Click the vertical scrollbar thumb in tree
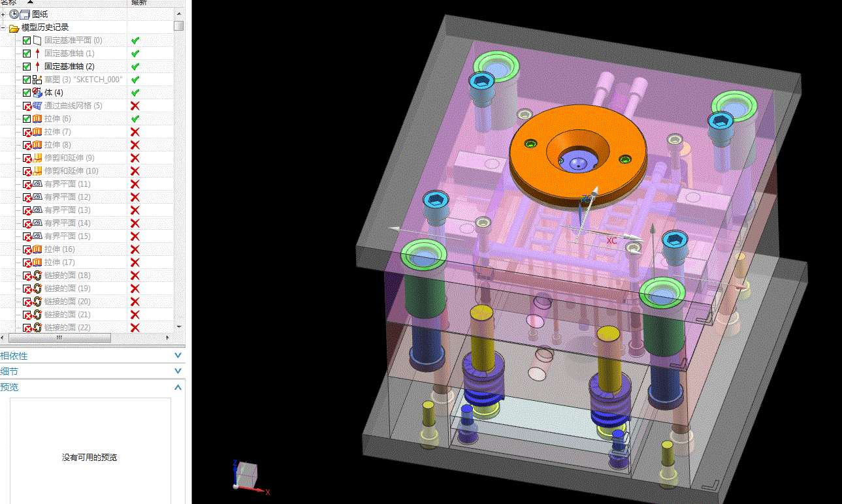 click(x=178, y=26)
